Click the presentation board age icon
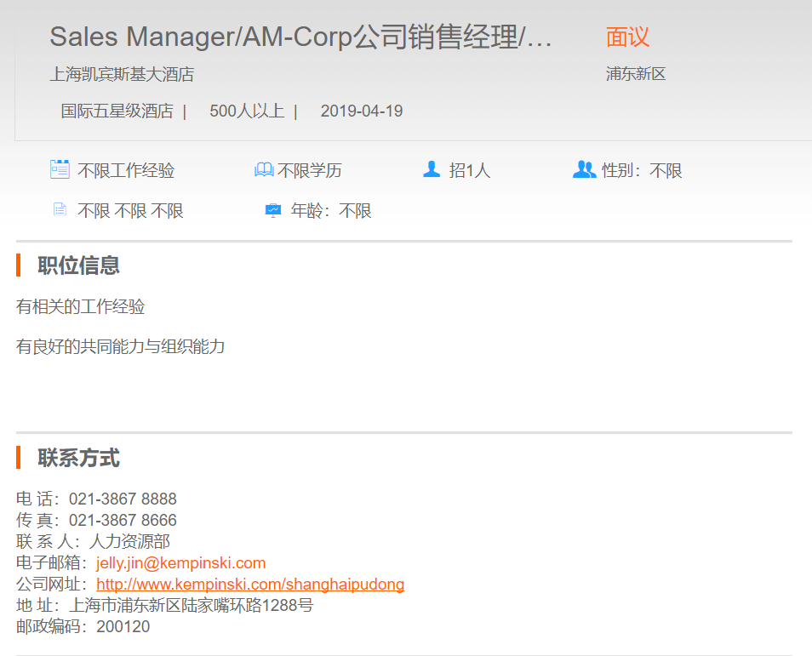 pos(273,210)
